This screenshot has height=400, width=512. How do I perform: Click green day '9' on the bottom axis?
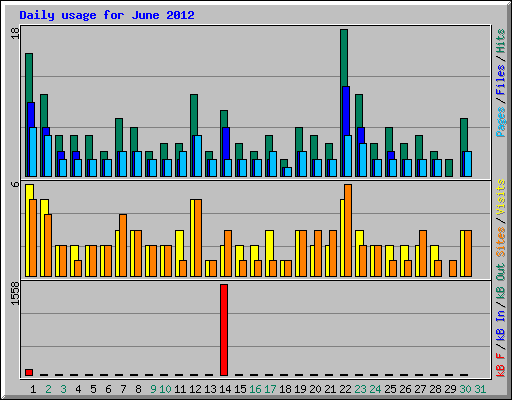click(x=153, y=389)
